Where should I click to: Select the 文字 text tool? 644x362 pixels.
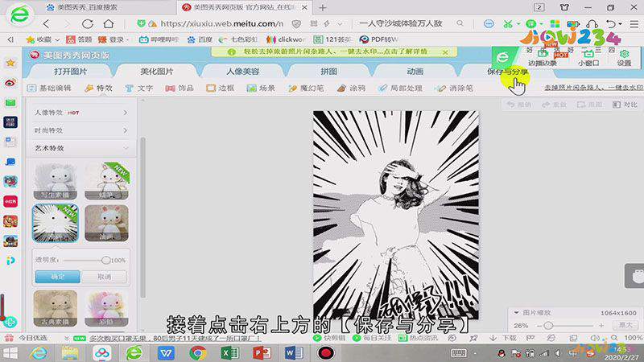[139, 88]
